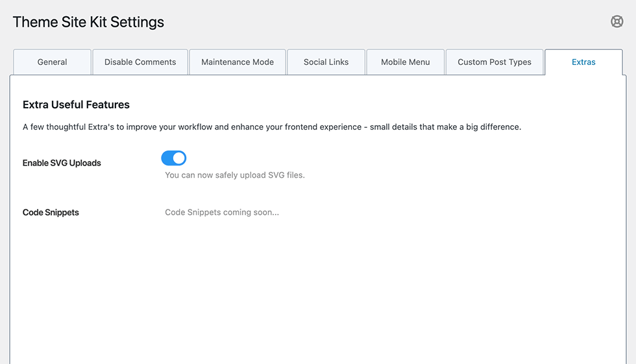
Task: Click the Extra Useful Features heading
Action: [76, 104]
